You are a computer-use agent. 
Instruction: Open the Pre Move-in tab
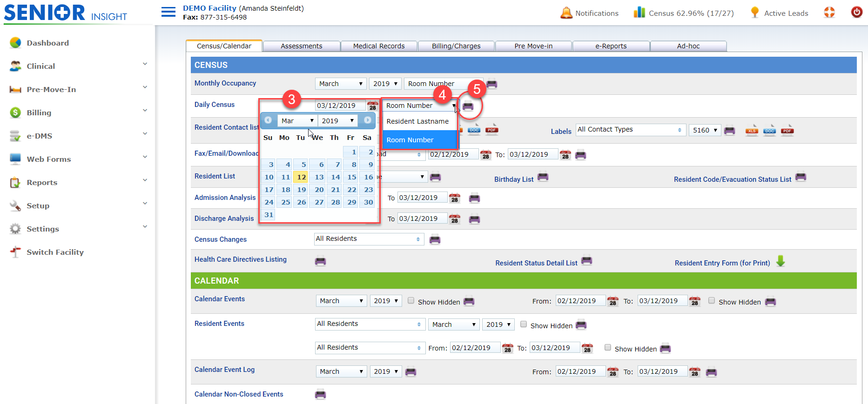coord(533,46)
